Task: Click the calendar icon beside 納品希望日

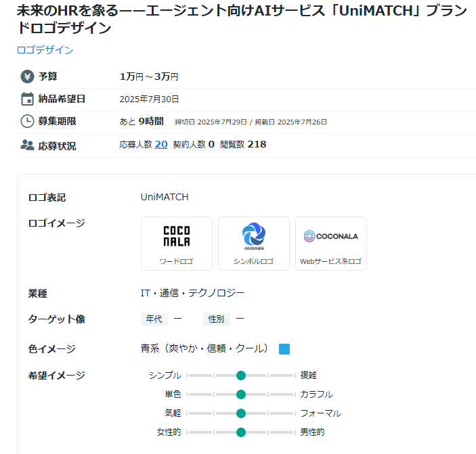Action: point(27,99)
